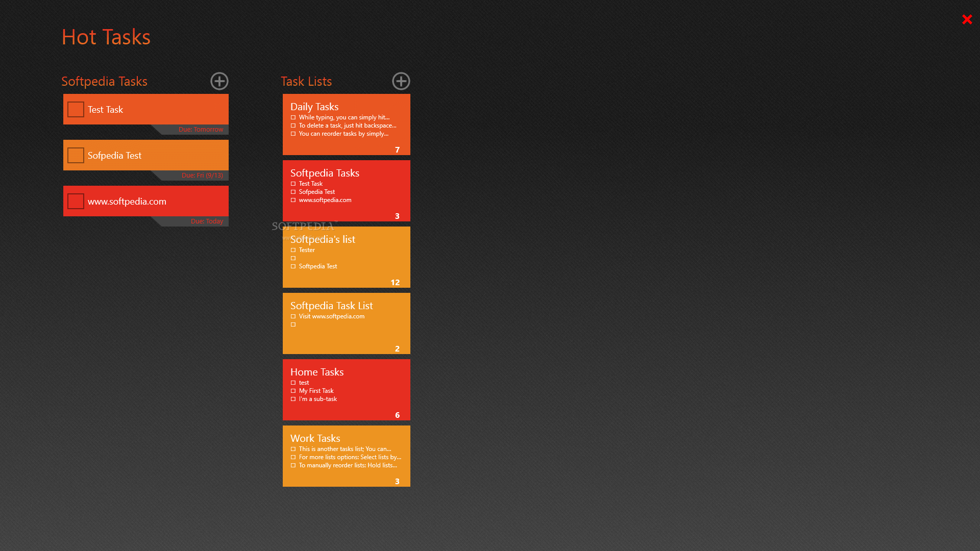The width and height of the screenshot is (980, 551).
Task: Open the Softpedia's list tile
Action: pos(347,257)
